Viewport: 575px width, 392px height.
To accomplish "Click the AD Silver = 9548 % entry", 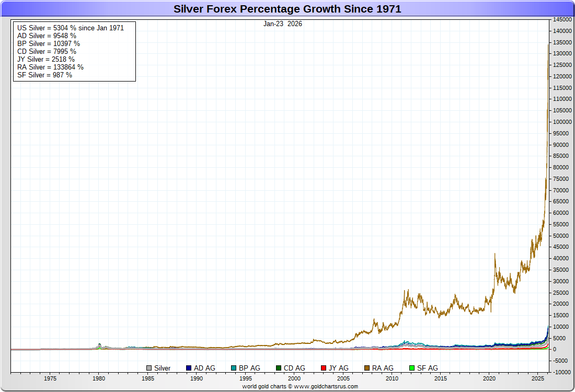I will coord(47,36).
